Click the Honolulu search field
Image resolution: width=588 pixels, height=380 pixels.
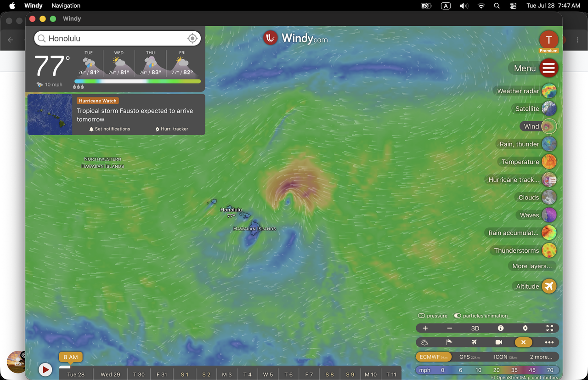(x=118, y=39)
